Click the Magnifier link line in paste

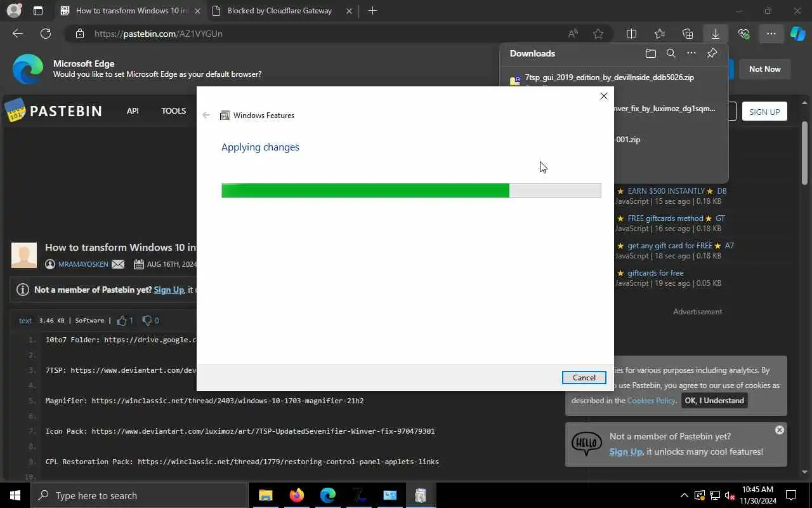(204, 401)
